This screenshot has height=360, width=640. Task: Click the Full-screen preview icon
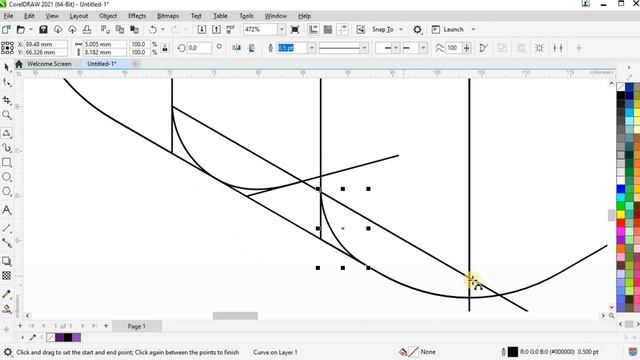[295, 29]
